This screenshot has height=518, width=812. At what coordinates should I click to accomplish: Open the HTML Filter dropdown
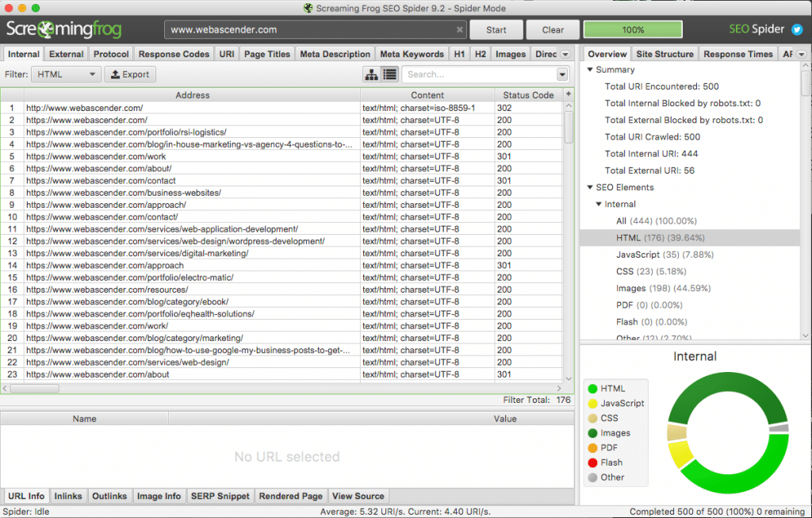pyautogui.click(x=65, y=73)
